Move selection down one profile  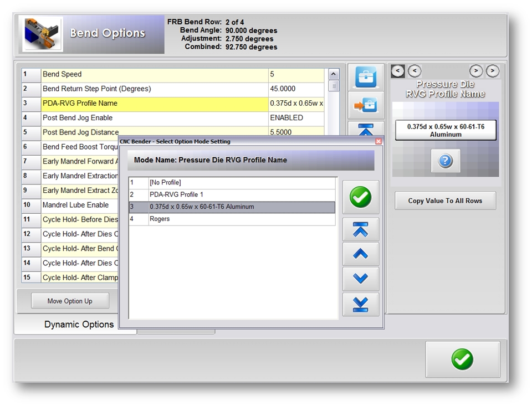point(360,279)
